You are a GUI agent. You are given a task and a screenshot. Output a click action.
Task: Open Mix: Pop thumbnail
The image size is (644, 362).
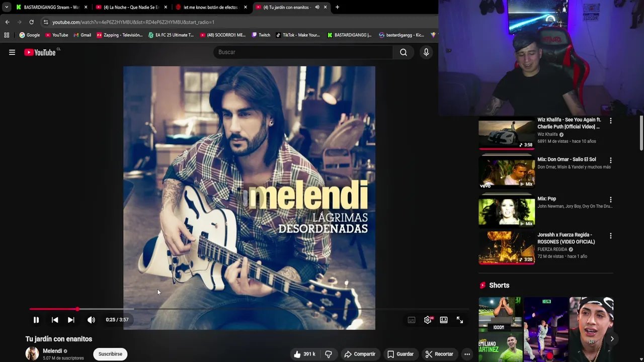click(507, 212)
